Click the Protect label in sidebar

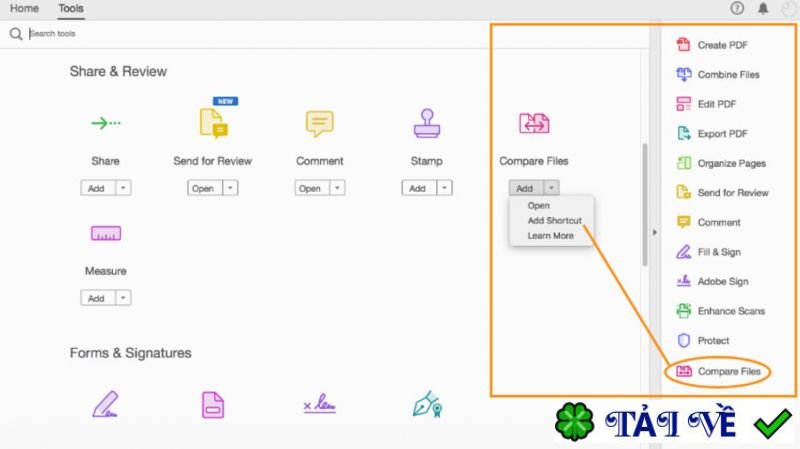(x=713, y=340)
